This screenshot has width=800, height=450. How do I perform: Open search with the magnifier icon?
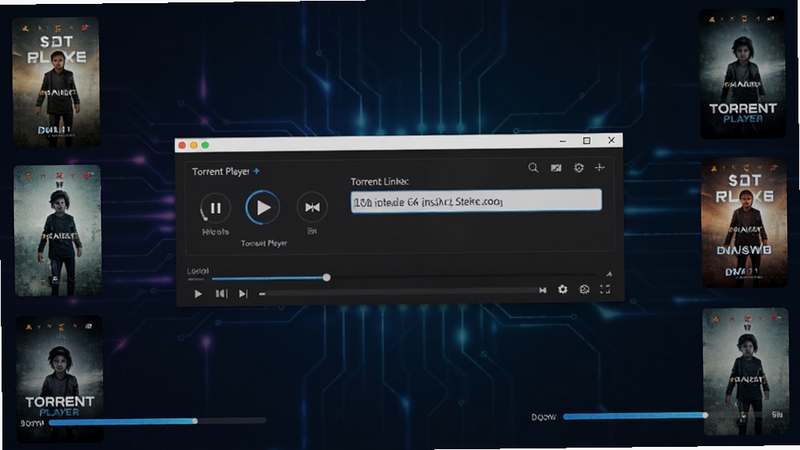coord(533,167)
